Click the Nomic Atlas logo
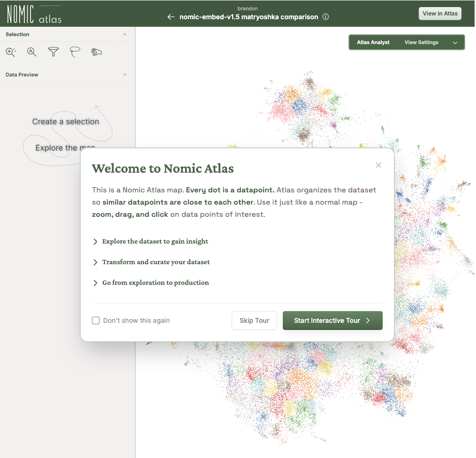 (34, 14)
